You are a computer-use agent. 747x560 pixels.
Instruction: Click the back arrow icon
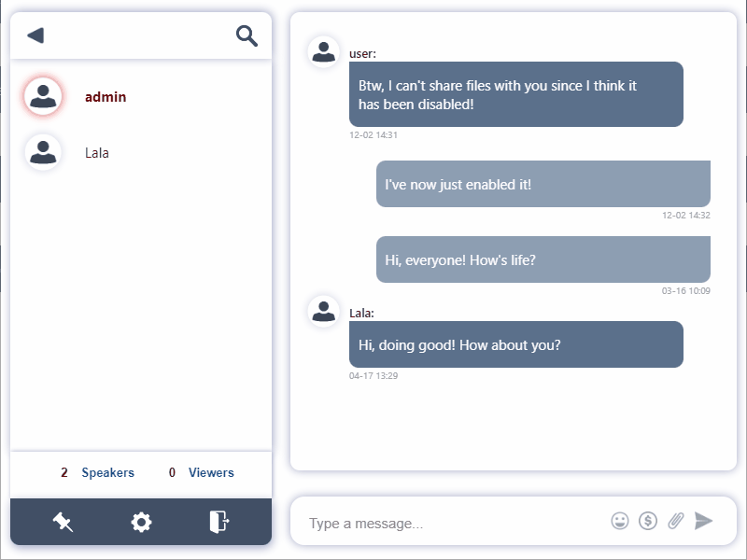(x=35, y=35)
